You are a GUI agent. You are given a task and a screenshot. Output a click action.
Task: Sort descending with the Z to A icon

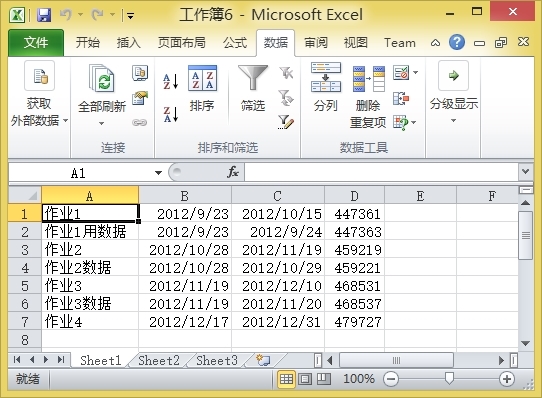tap(171, 114)
